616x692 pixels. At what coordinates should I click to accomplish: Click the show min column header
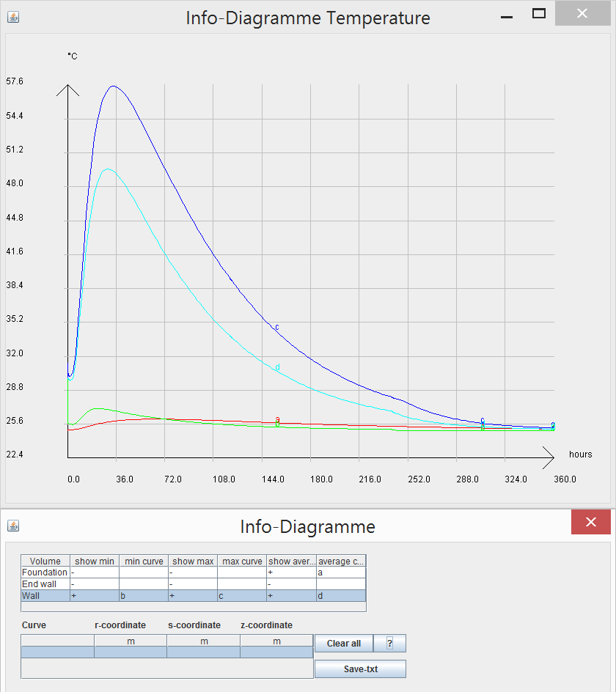point(95,561)
